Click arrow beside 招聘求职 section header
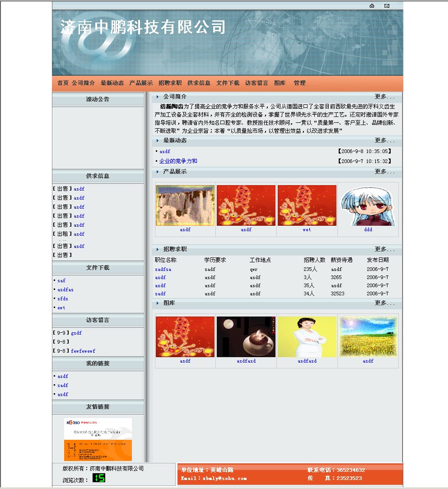448x489 pixels. 157,249
